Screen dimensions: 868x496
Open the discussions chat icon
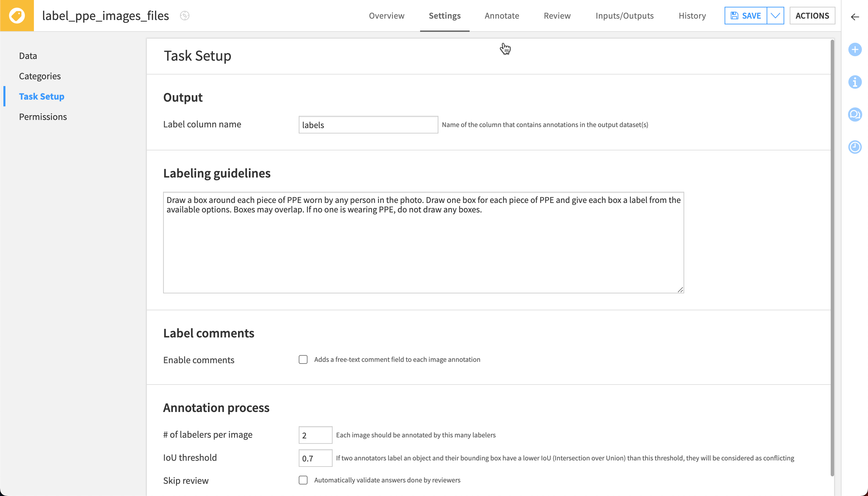pos(855,115)
